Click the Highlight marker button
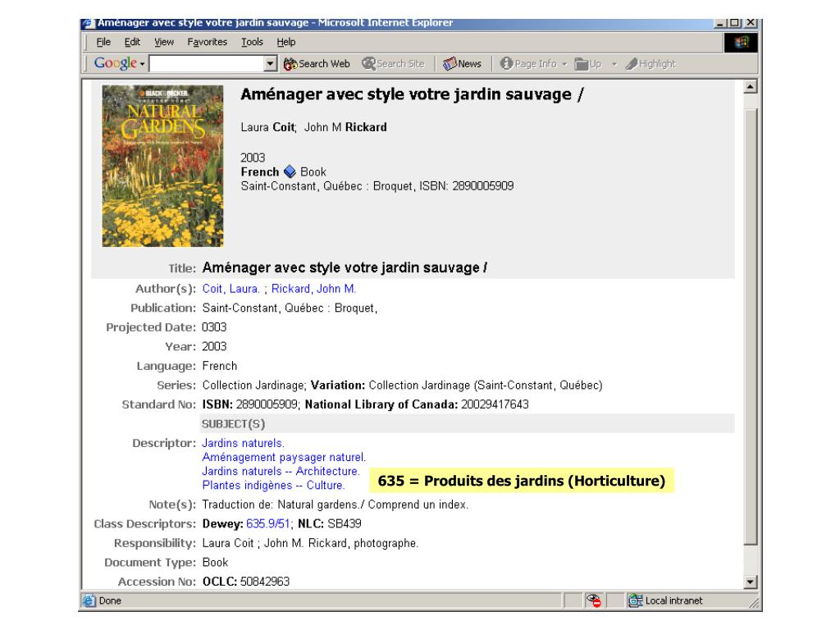840x630 pixels. pyautogui.click(x=651, y=64)
